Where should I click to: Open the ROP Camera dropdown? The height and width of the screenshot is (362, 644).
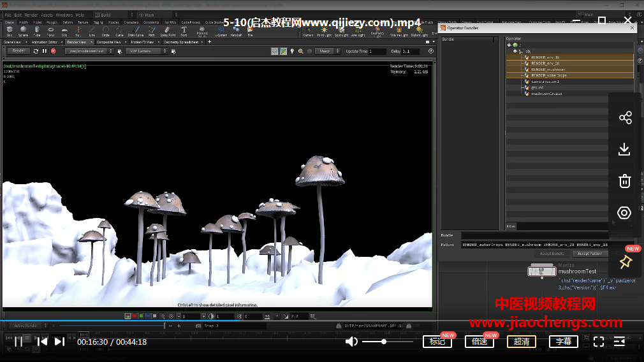click(147, 51)
